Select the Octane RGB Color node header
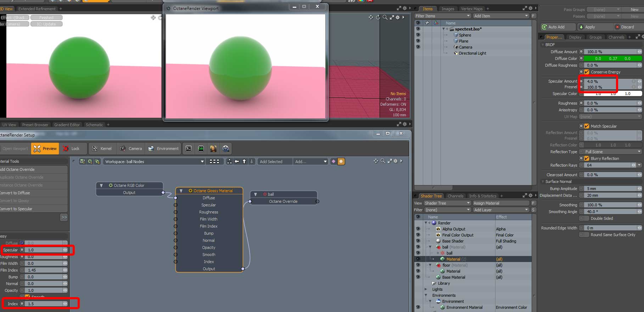The image size is (644, 312). click(x=129, y=185)
